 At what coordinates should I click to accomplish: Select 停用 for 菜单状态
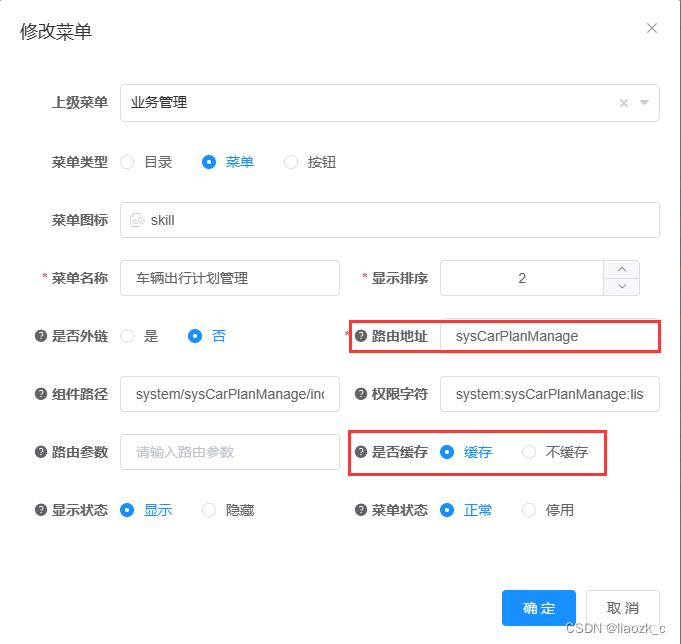529,510
